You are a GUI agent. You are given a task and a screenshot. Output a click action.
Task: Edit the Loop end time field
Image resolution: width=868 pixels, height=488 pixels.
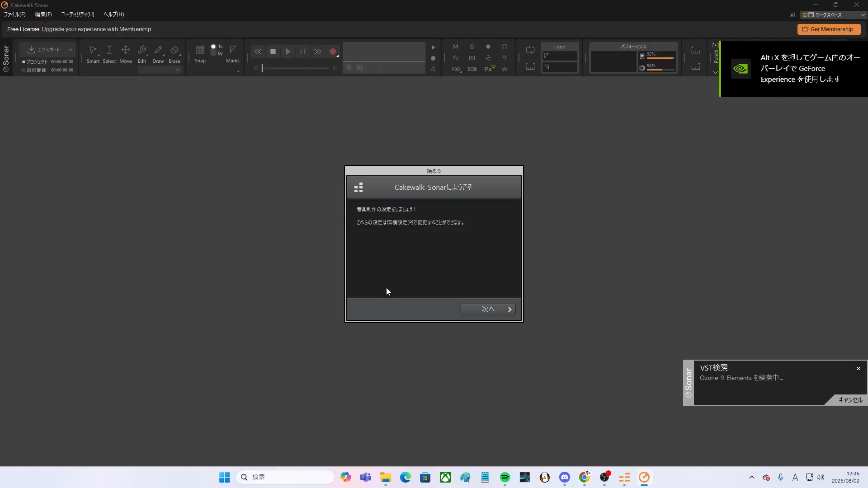click(560, 67)
